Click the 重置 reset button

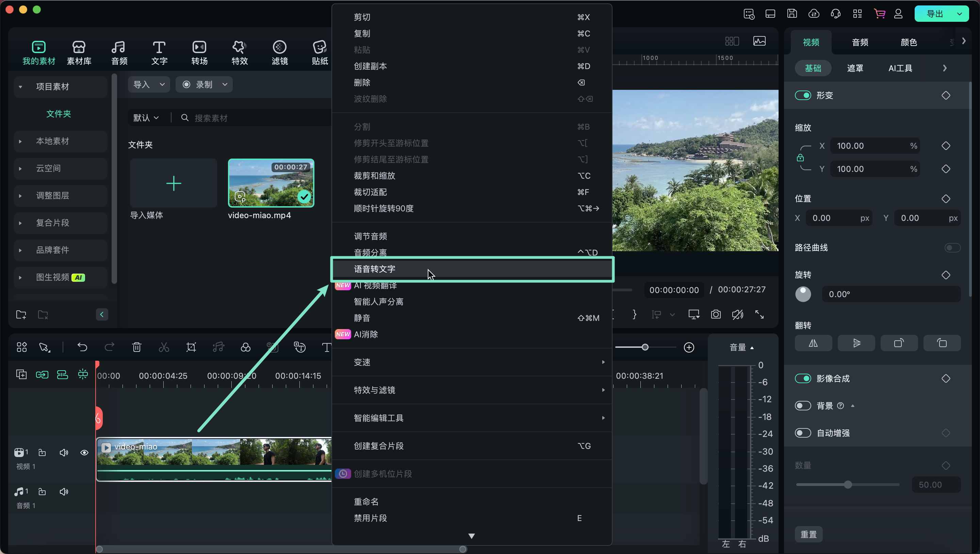[x=808, y=534]
